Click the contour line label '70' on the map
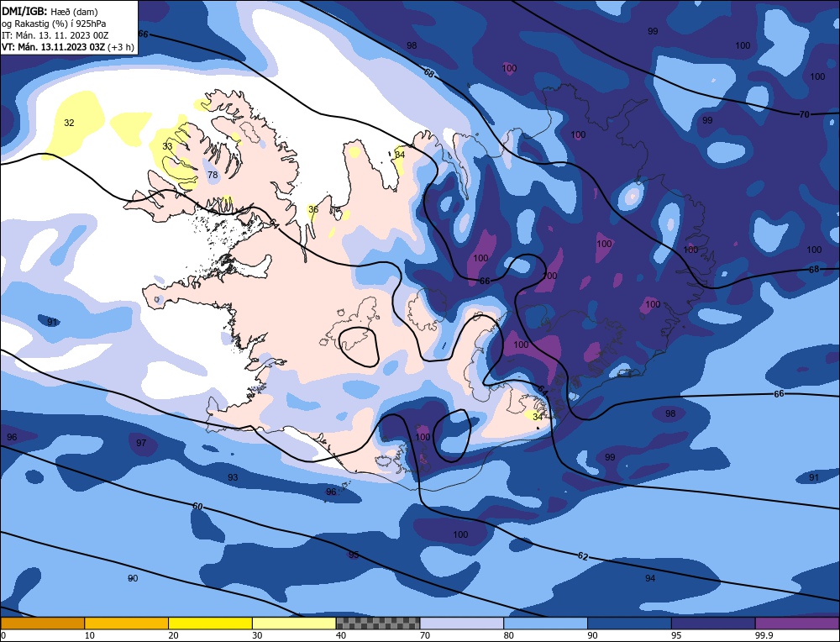The width and height of the screenshot is (840, 642). click(x=804, y=114)
